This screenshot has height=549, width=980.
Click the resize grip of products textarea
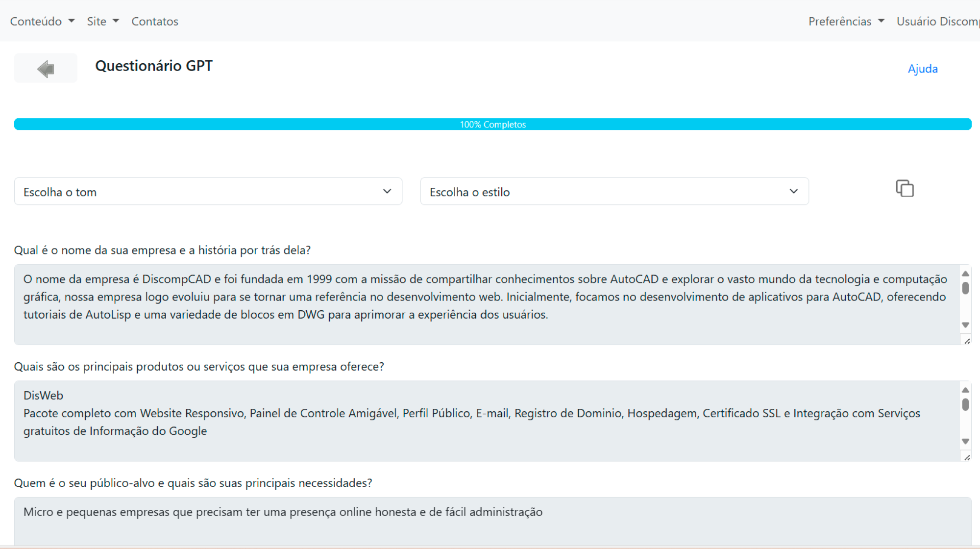tap(967, 457)
